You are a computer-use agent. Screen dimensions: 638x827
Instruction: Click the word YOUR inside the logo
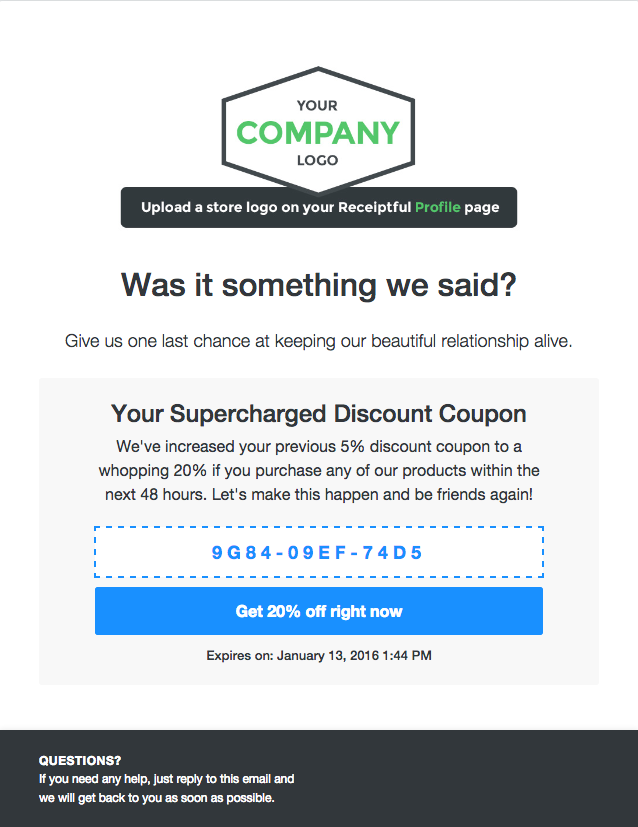[317, 105]
